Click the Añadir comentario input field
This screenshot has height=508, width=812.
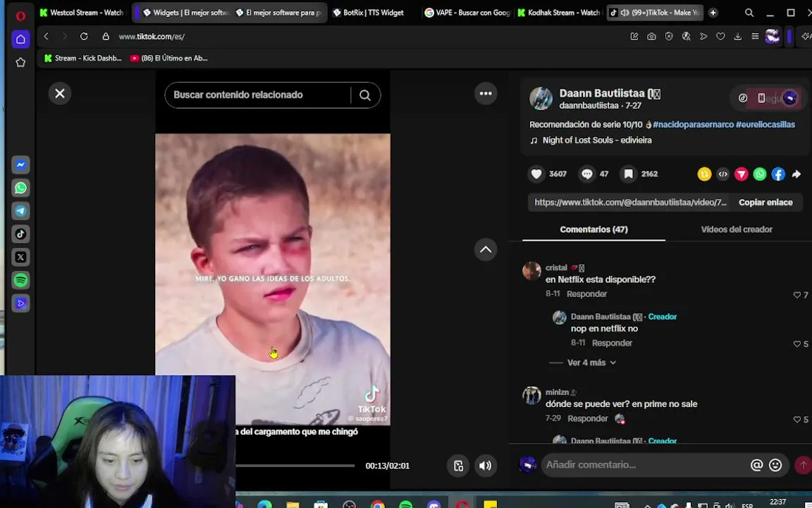point(645,465)
